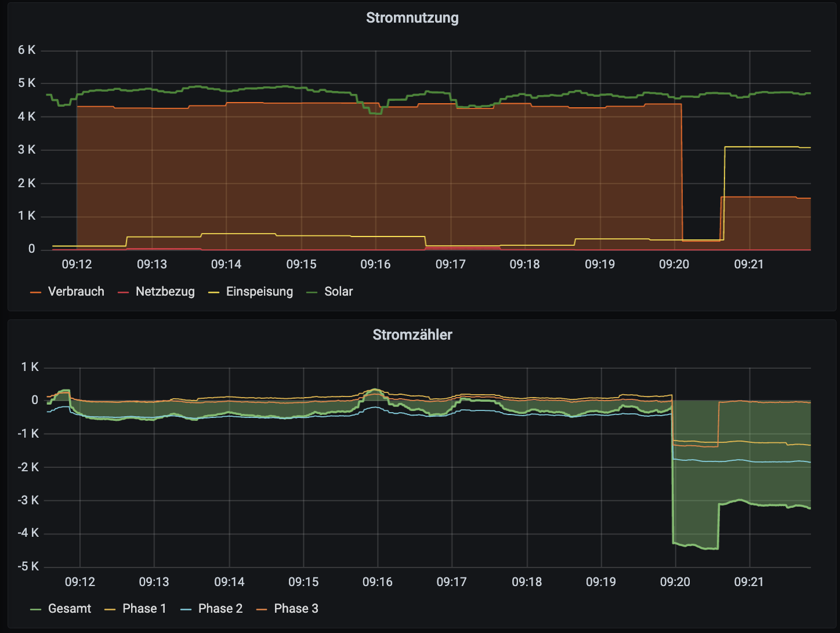Click the red Netzbezug legend color marker
This screenshot has width=840, height=633.
click(x=124, y=292)
